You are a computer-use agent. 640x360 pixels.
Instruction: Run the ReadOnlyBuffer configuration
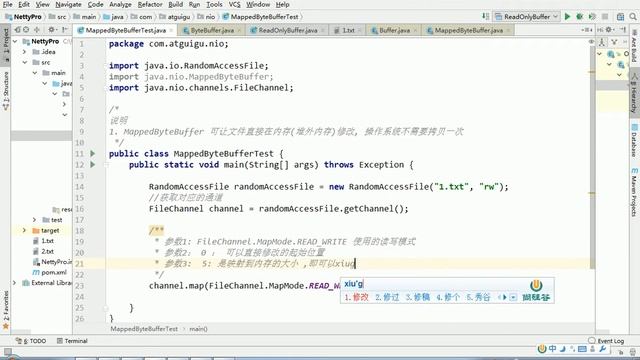point(567,17)
